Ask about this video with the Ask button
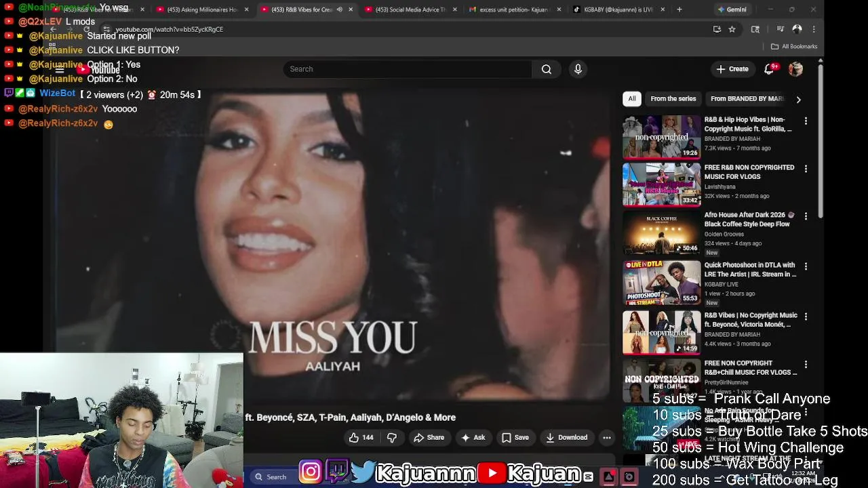 point(473,438)
